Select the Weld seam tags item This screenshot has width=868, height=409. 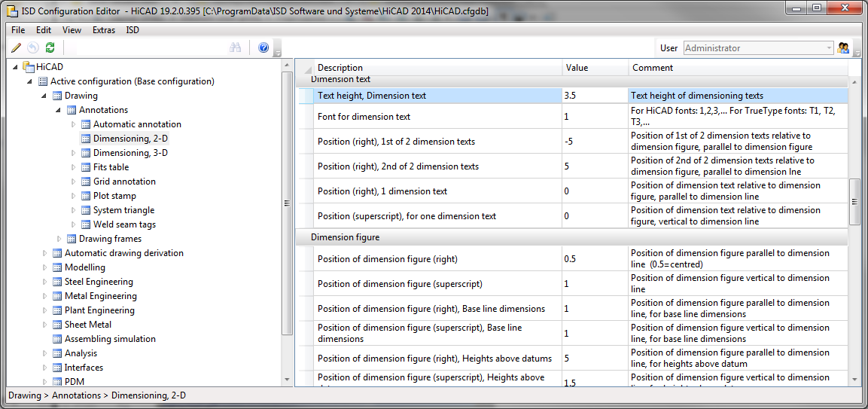(124, 224)
